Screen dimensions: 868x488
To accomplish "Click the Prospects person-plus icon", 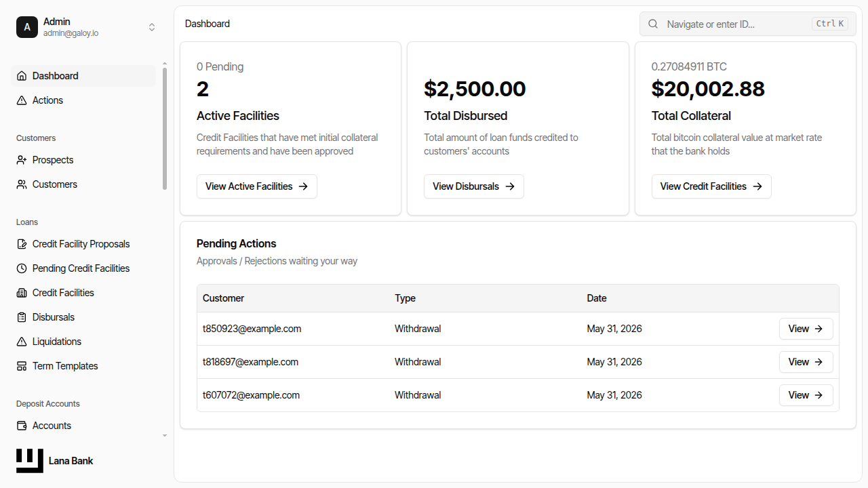I will pyautogui.click(x=22, y=160).
